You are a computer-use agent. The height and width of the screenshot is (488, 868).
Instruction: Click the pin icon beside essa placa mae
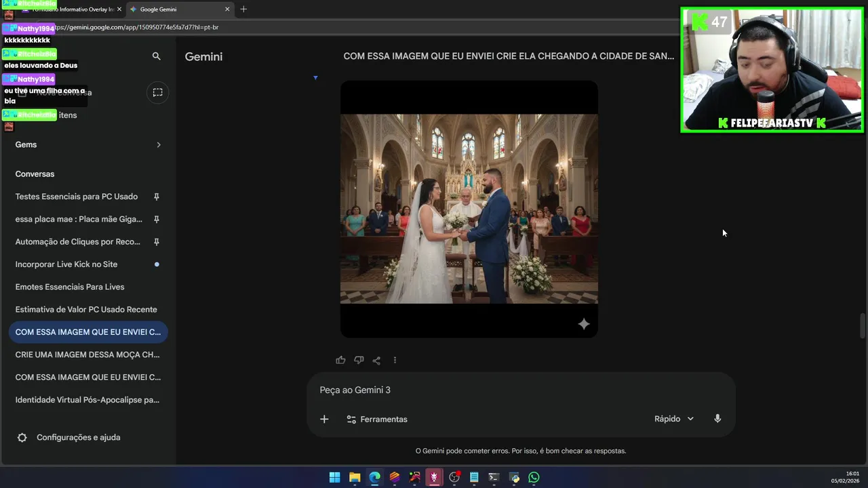click(157, 219)
